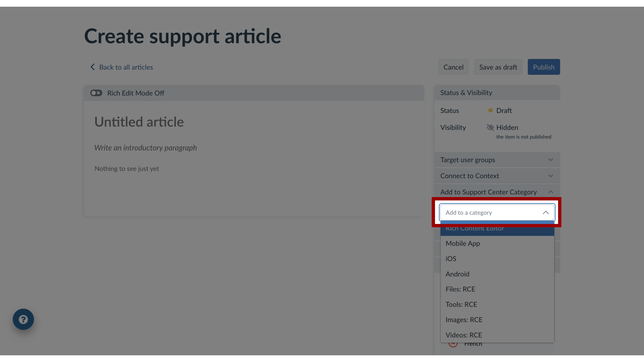Click the Add to Support Center Category collapse icon

pos(551,191)
